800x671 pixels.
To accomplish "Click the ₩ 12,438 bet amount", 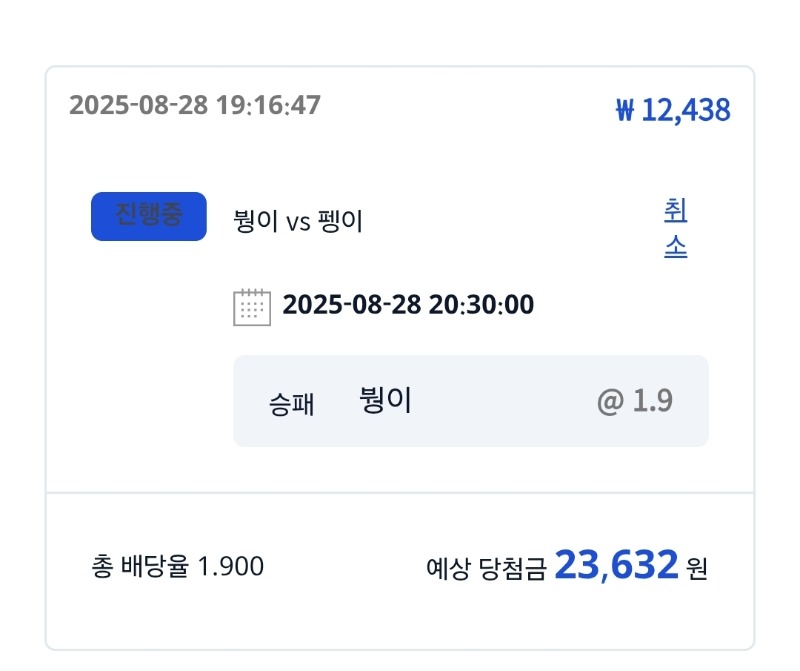I will click(673, 110).
